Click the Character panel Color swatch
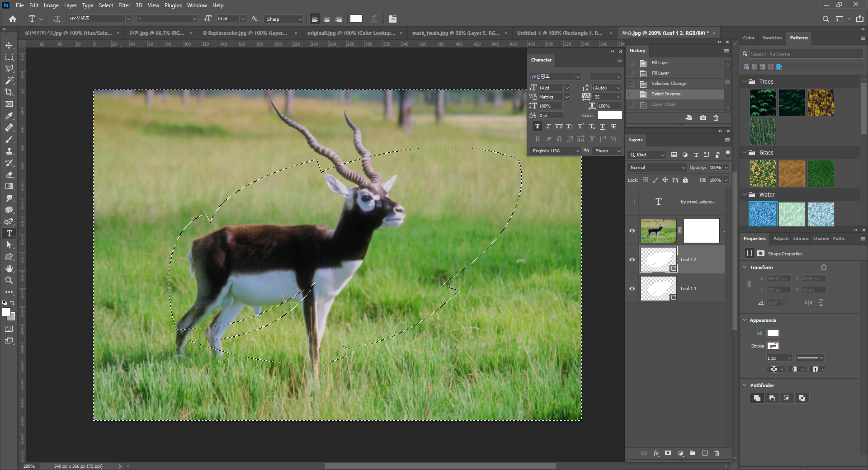 (x=609, y=115)
